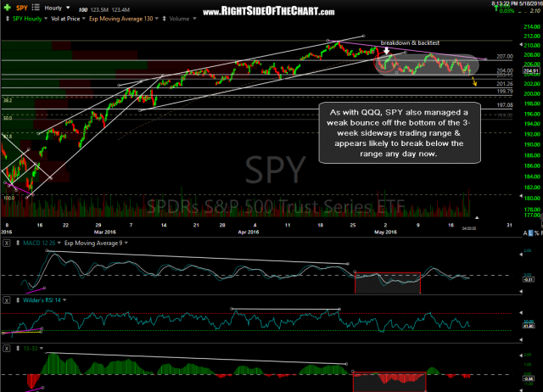543x392 pixels.
Task: Click the 207.00 horizontal line label
Action: pyautogui.click(x=505, y=57)
